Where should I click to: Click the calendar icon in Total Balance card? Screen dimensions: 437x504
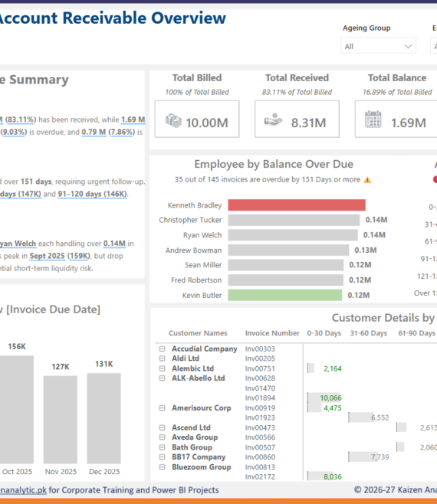pos(373,119)
